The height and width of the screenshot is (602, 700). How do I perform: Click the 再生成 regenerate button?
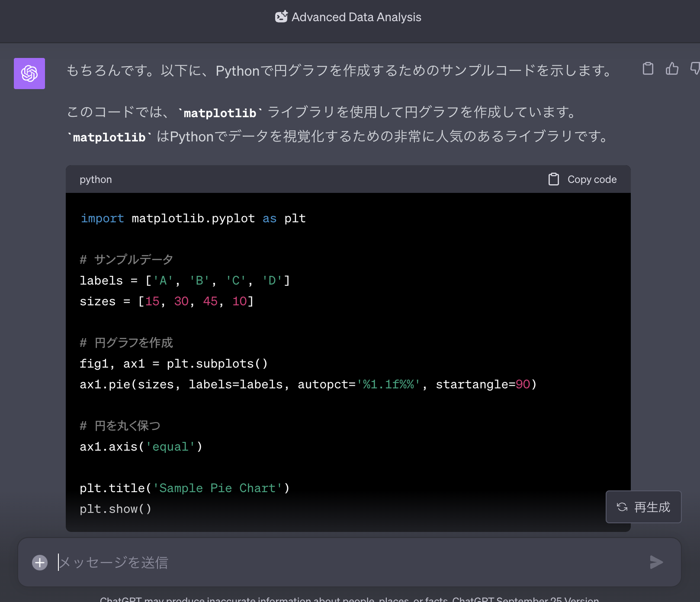(x=643, y=507)
